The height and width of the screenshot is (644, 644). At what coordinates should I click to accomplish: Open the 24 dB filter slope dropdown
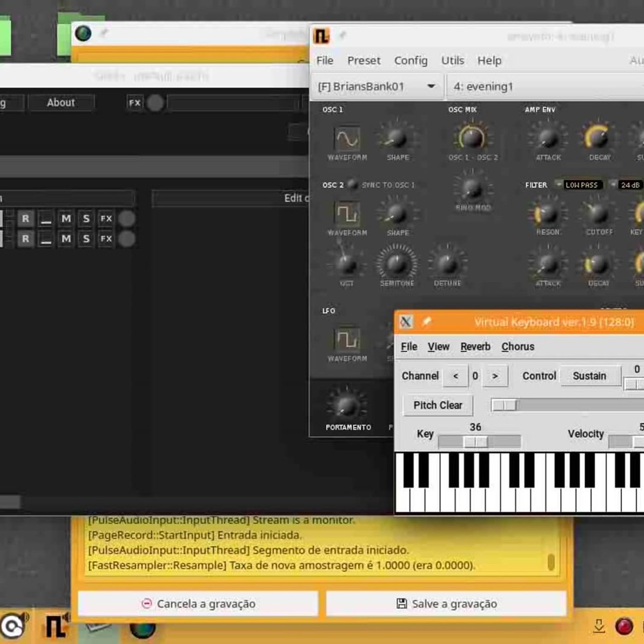(x=626, y=185)
